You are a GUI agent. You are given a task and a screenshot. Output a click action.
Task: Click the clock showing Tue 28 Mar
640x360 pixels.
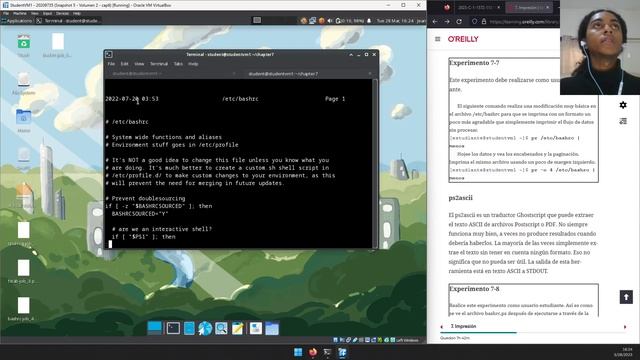tap(395, 20)
